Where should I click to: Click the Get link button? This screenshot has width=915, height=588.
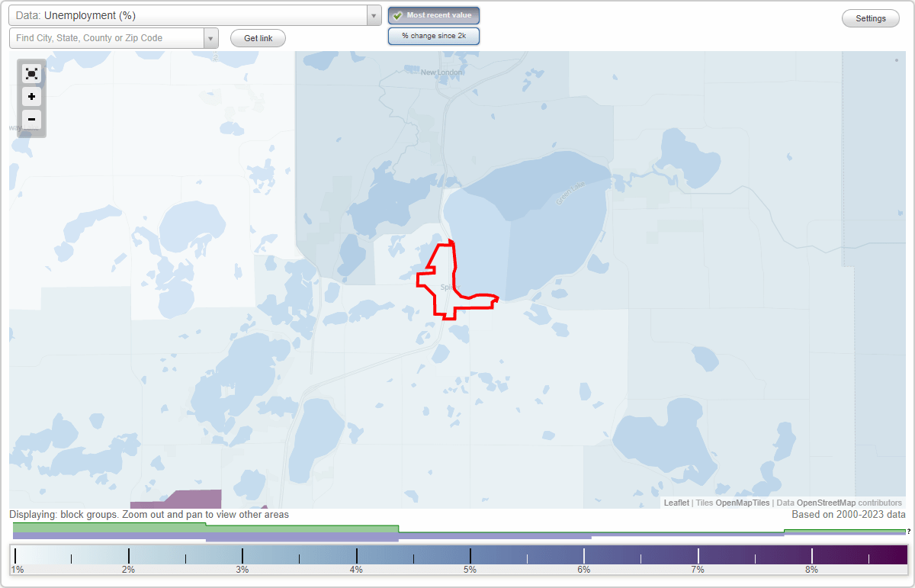(x=258, y=38)
